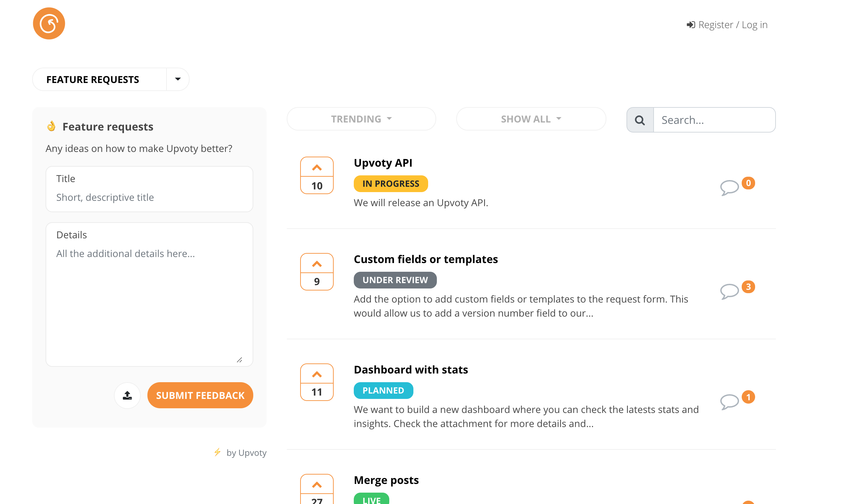Click the orange Upvoty logo
The height and width of the screenshot is (504, 867).
pyautogui.click(x=49, y=23)
